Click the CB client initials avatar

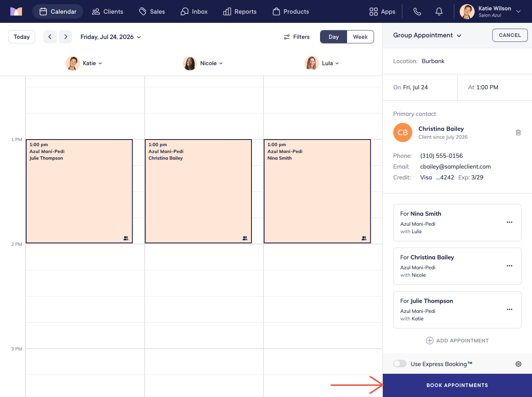click(x=403, y=132)
